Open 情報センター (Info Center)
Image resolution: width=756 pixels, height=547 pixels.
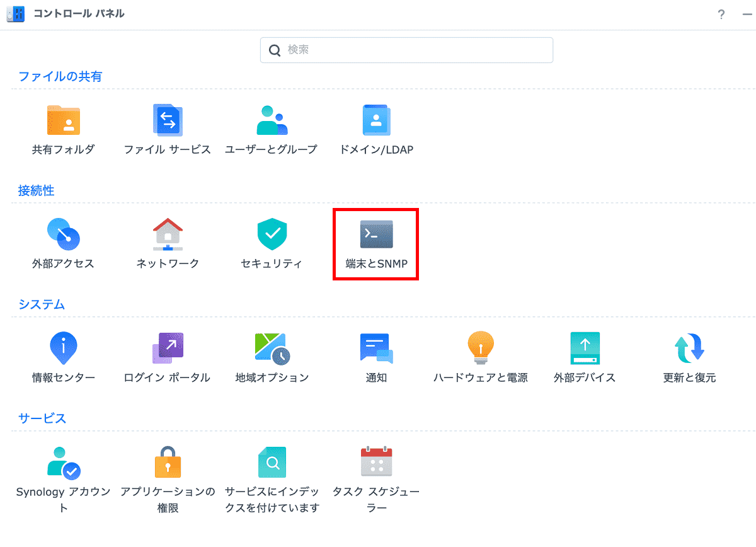[x=64, y=358]
